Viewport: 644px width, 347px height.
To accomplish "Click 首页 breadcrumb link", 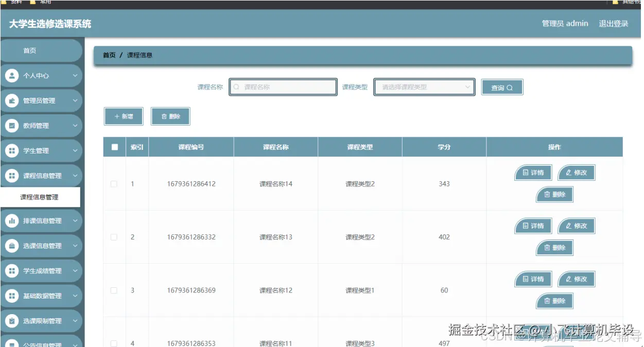I will 109,55.
